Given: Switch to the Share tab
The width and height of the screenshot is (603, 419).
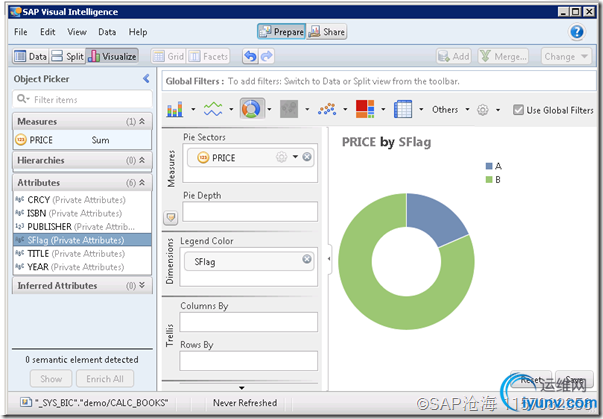Looking at the screenshot, I should click(327, 32).
